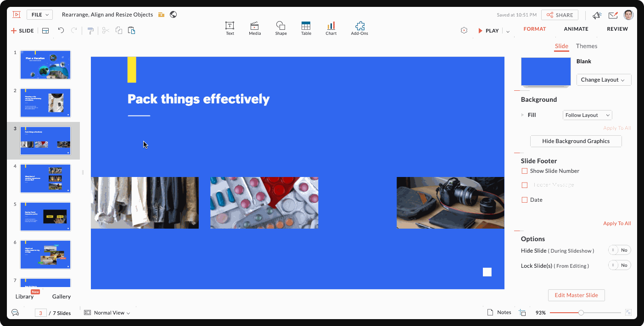644x326 pixels.
Task: Click the globe publish icon
Action: point(173,15)
